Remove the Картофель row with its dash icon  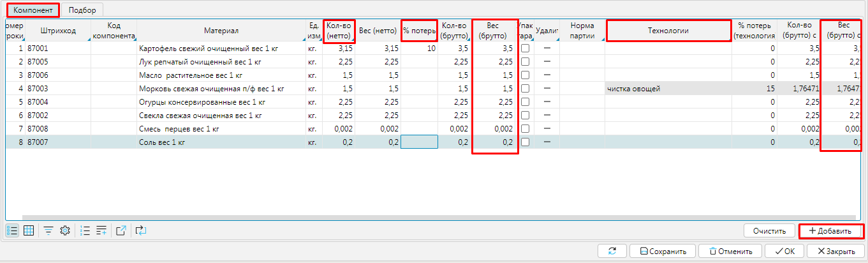(x=547, y=49)
